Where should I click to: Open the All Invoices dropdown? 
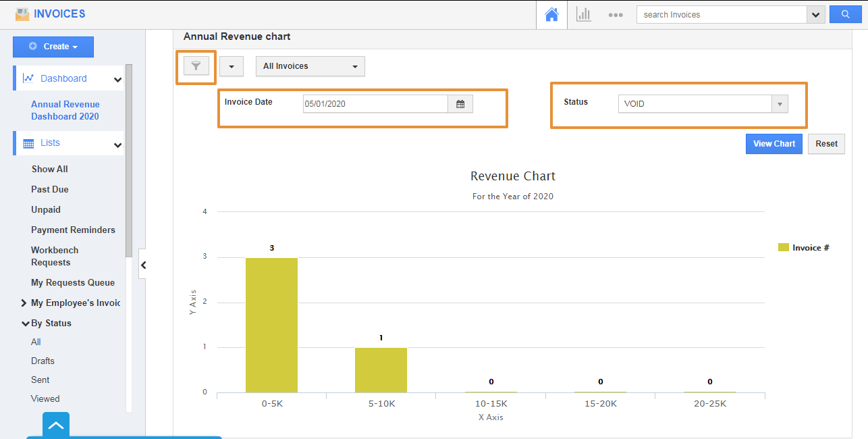(x=310, y=66)
